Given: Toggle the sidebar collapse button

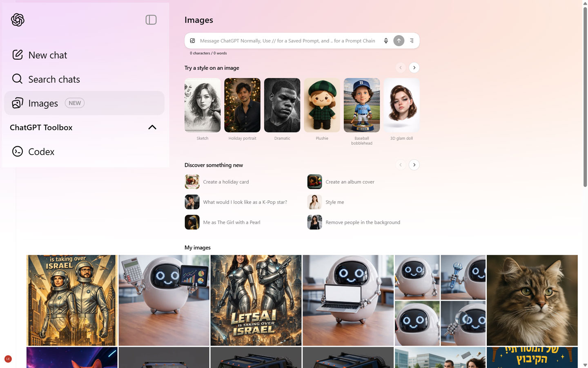Looking at the screenshot, I should 151,20.
